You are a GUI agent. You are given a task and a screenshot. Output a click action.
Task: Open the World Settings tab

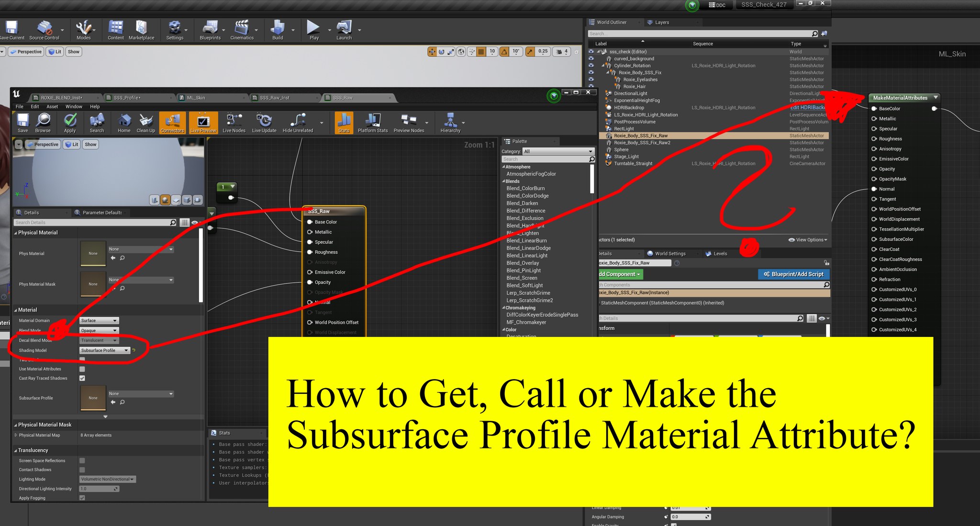click(670, 254)
